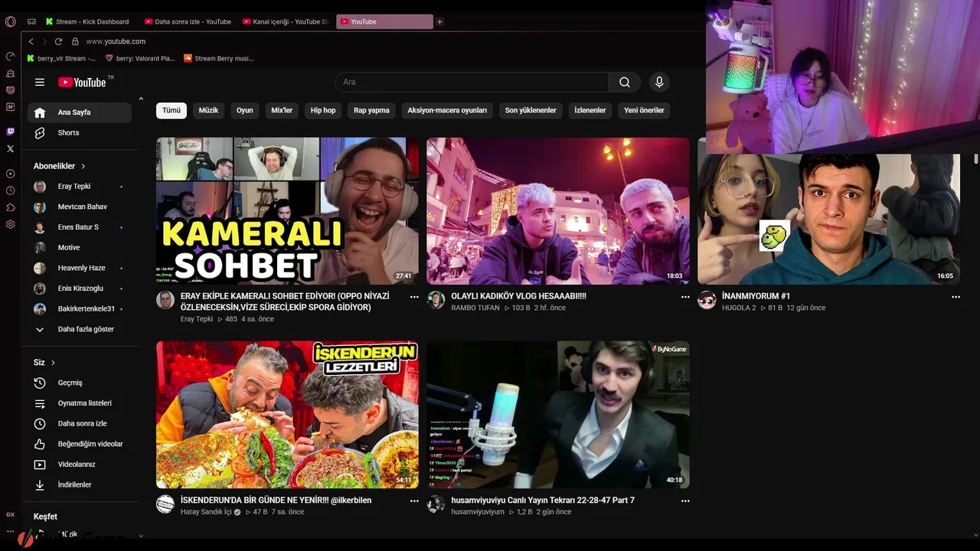Click the search magnifier button
Screen dimensions: 980x551
625,82
